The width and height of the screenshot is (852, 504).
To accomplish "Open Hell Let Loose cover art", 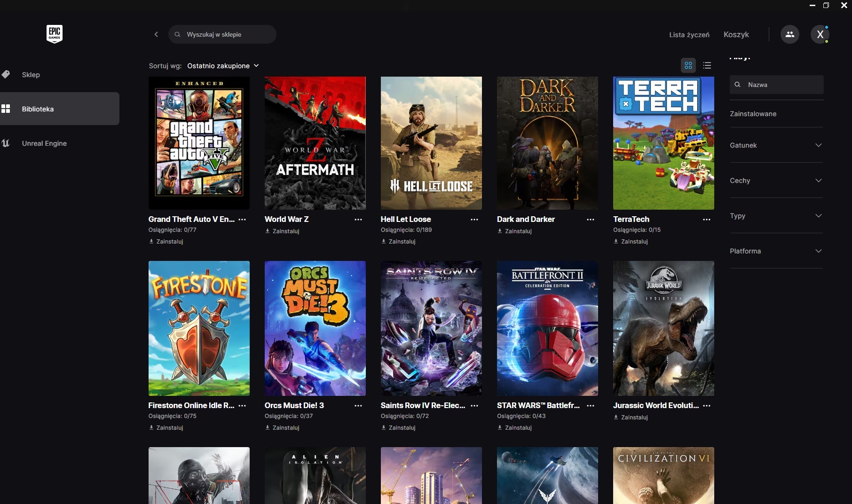I will (431, 143).
